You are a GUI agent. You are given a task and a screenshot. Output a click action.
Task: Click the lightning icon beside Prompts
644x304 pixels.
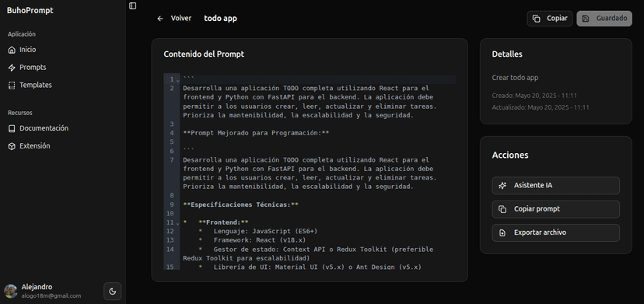coord(12,68)
